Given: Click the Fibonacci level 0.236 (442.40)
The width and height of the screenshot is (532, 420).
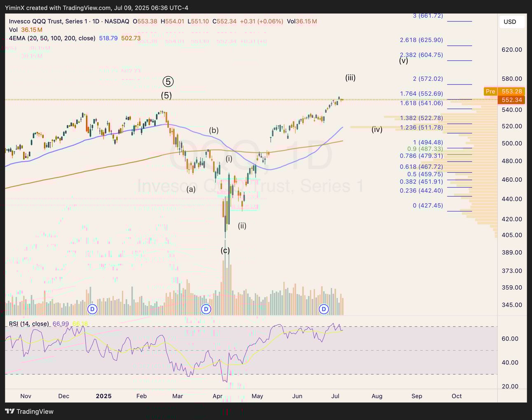Looking at the screenshot, I should pos(421,190).
